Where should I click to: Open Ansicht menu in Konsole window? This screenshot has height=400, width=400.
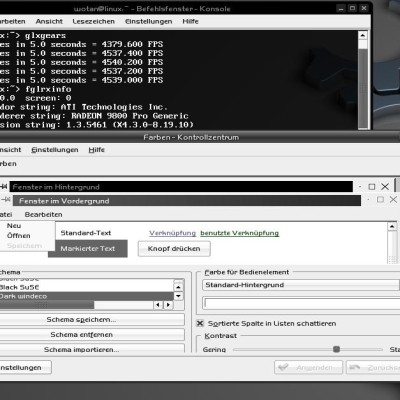(49, 21)
